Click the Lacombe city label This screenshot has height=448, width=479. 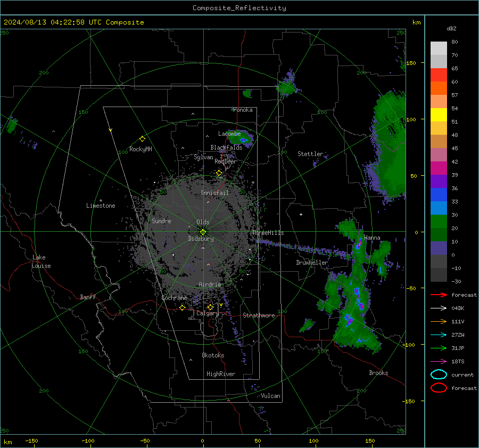229,134
